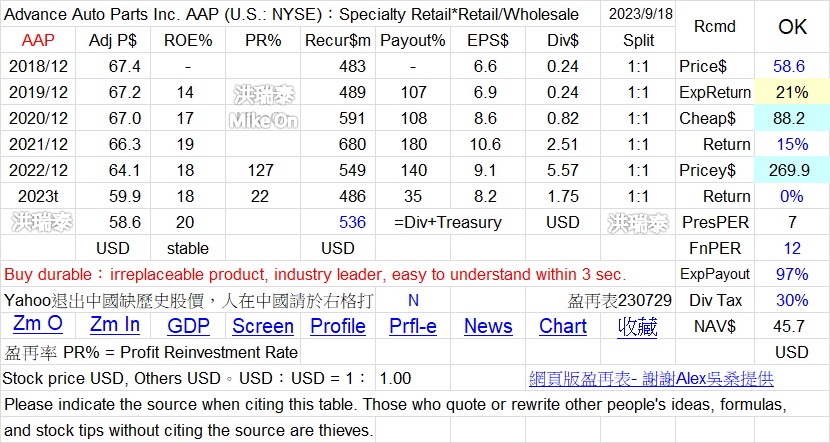Select the ExpReturn value 21%
Screen dimensions: 830x443
tap(792, 92)
